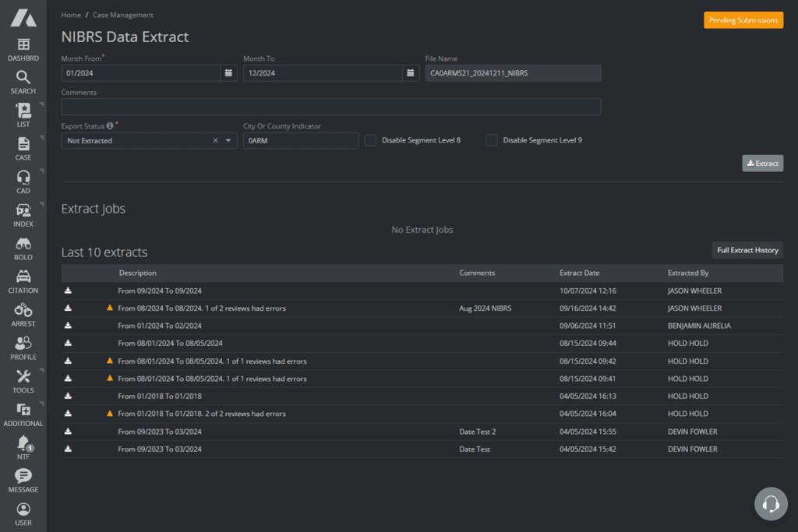Open the Month From calendar picker

[x=228, y=72]
